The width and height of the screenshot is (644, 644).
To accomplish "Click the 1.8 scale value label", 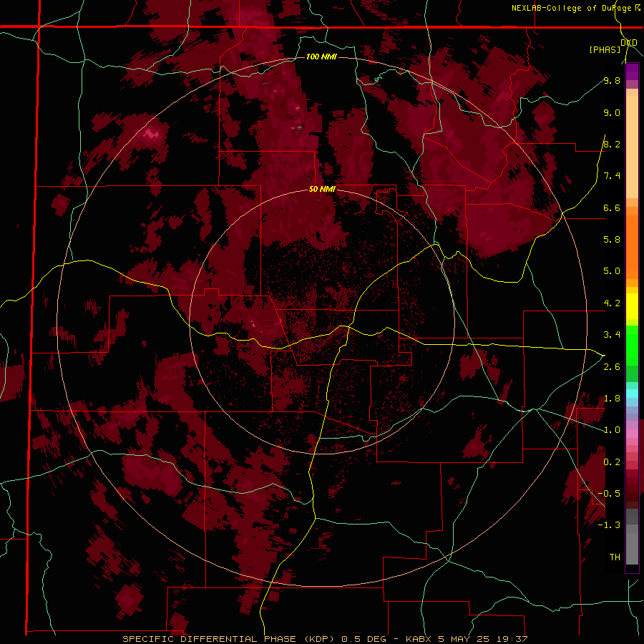I will tap(612, 399).
